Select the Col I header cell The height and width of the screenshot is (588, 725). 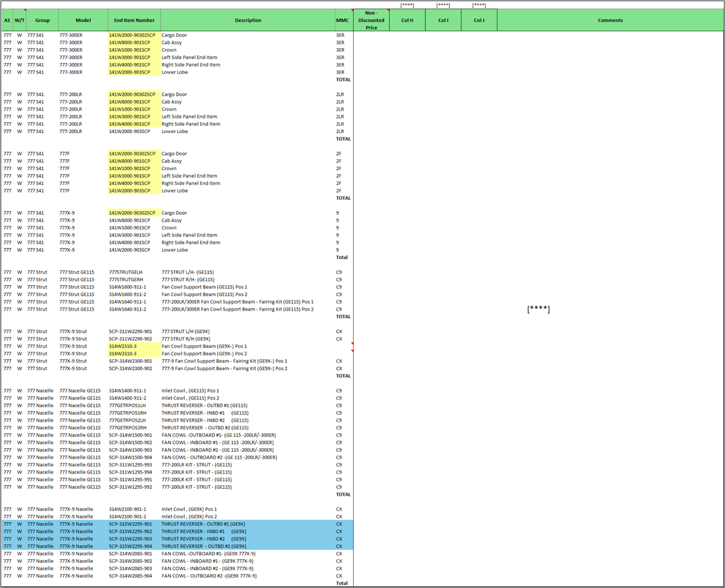pyautogui.click(x=443, y=20)
